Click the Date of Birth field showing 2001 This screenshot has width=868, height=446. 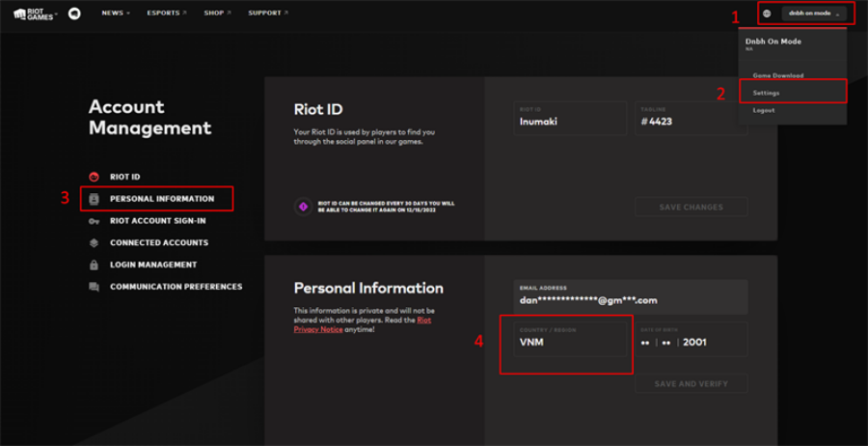pos(691,339)
